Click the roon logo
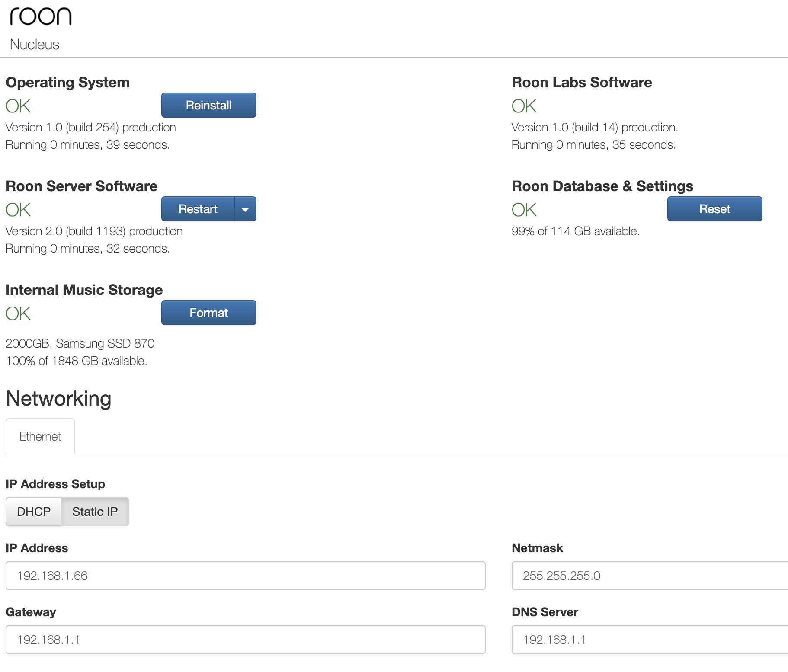Screen dimensions: 788x672 coord(41,17)
